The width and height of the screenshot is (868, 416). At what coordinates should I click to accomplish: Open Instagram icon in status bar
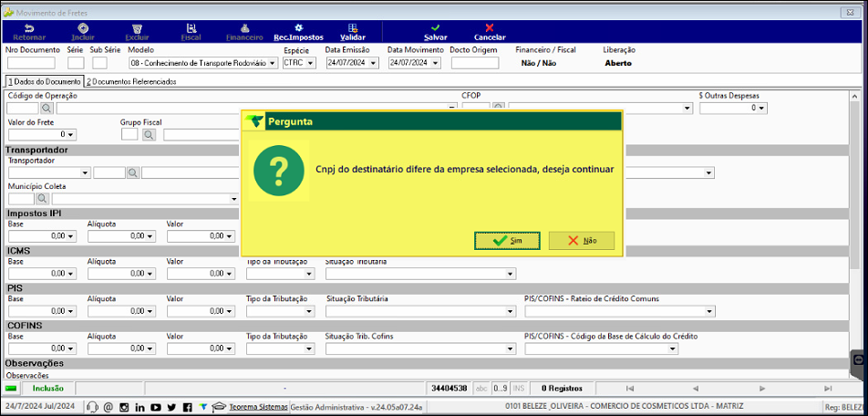124,408
